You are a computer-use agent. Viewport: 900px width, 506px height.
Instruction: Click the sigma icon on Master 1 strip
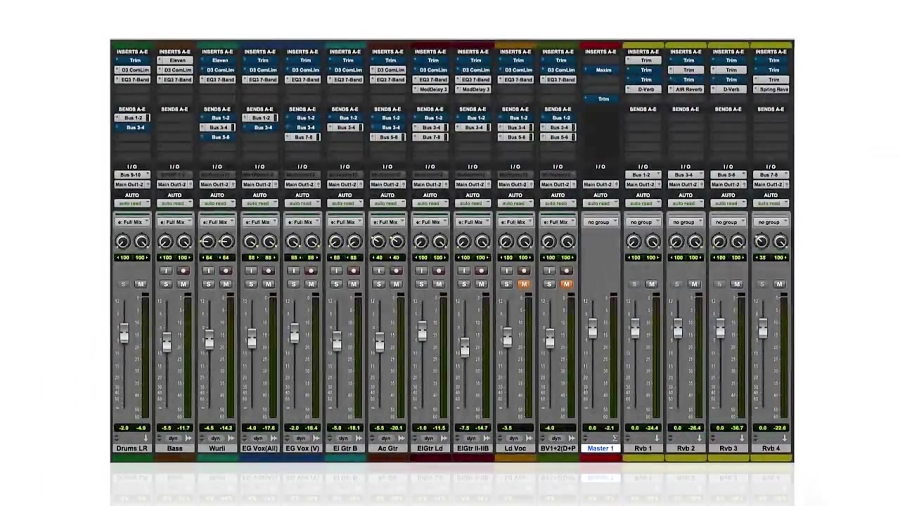pos(614,438)
